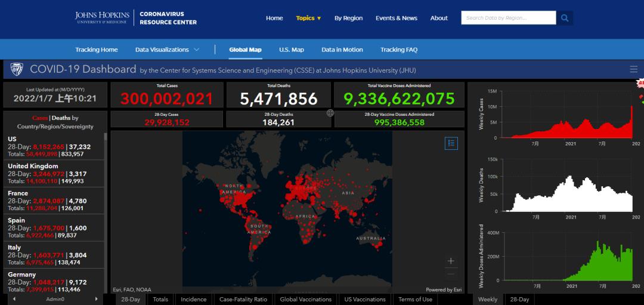This screenshot has height=305, width=644.
Task: Open the dashboard hamburger menu
Action: [633, 69]
